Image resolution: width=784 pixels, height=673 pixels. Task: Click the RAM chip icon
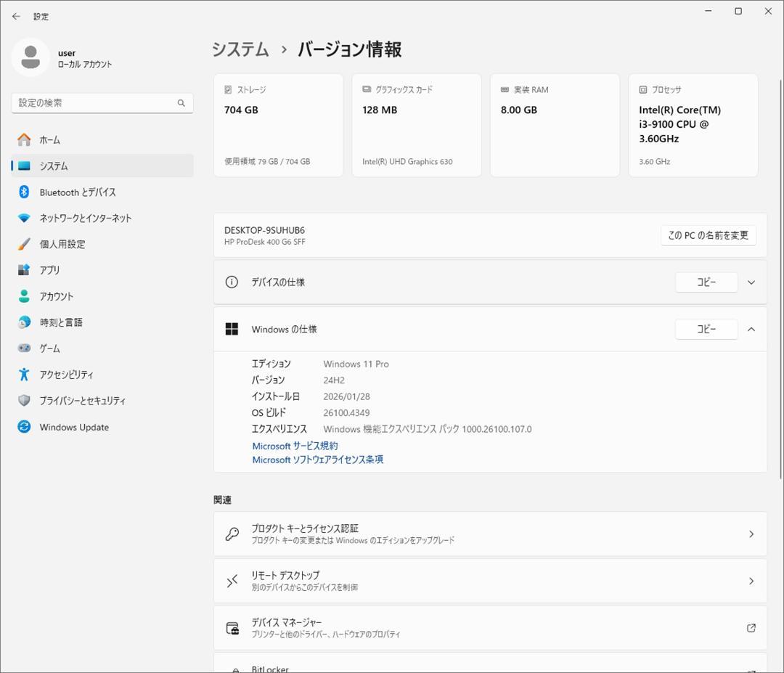[x=505, y=89]
